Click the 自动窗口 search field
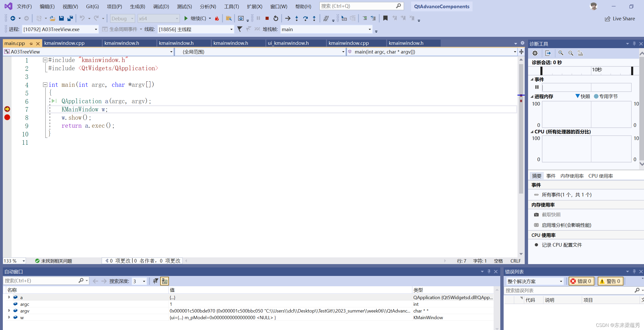644x330 pixels. (x=46, y=281)
